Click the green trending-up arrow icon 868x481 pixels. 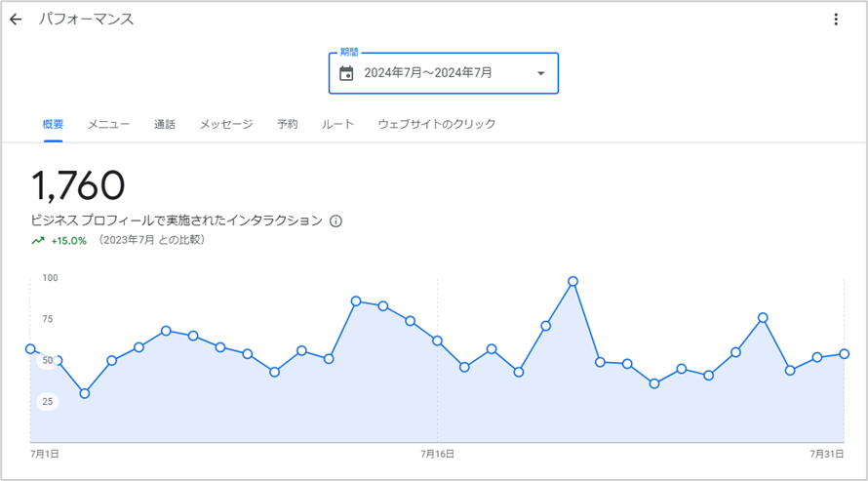38,241
